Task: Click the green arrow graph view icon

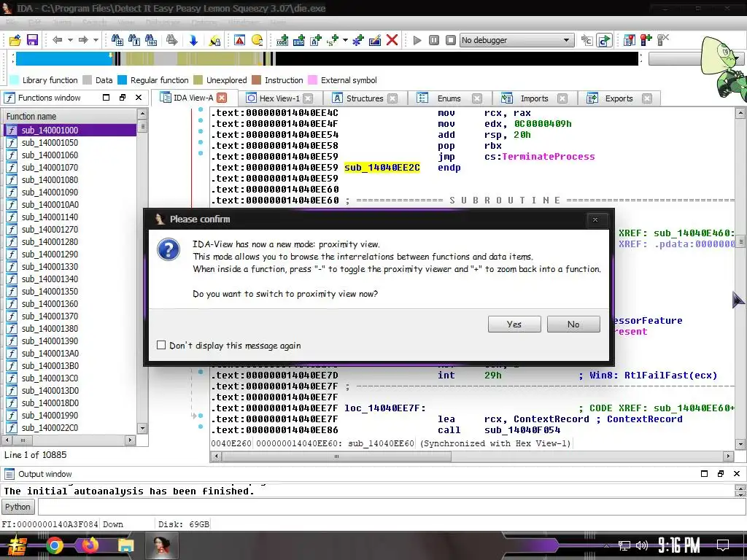Action: click(604, 40)
